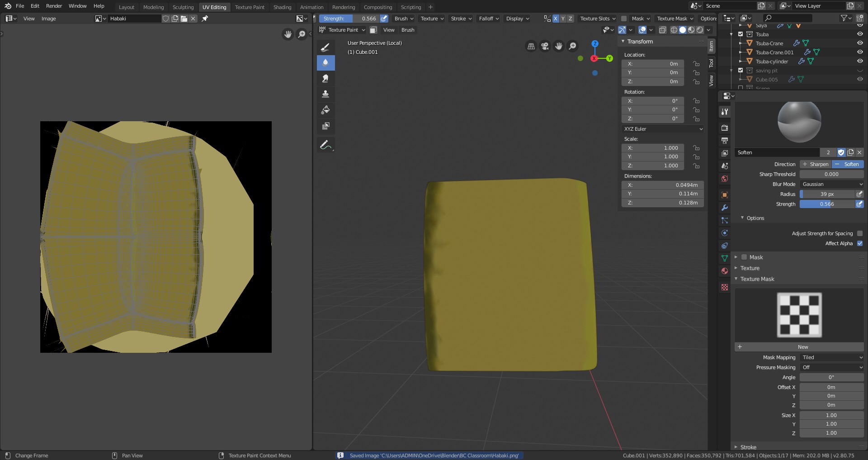The width and height of the screenshot is (868, 460).
Task: Open World properties tab
Action: pos(725,179)
